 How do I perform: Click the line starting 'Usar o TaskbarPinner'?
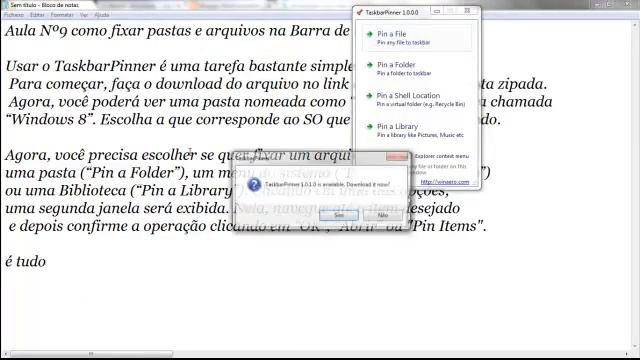[179, 66]
